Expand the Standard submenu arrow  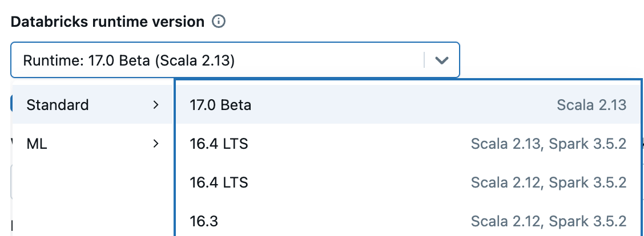click(156, 105)
